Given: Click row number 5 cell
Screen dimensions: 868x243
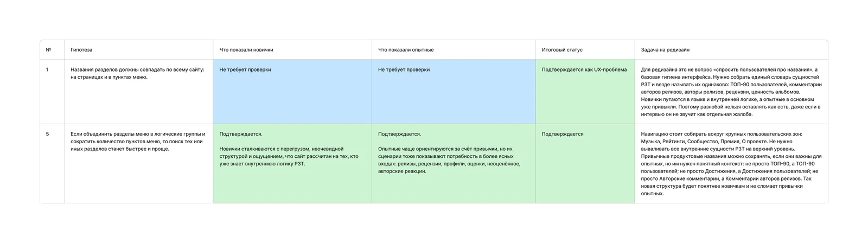Looking at the screenshot, I should pos(52,164).
